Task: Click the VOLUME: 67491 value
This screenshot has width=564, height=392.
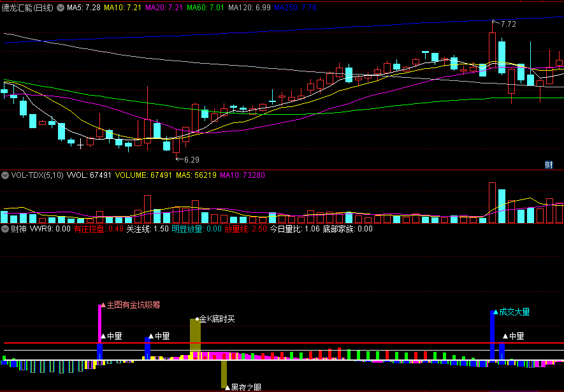Action: click(x=143, y=175)
